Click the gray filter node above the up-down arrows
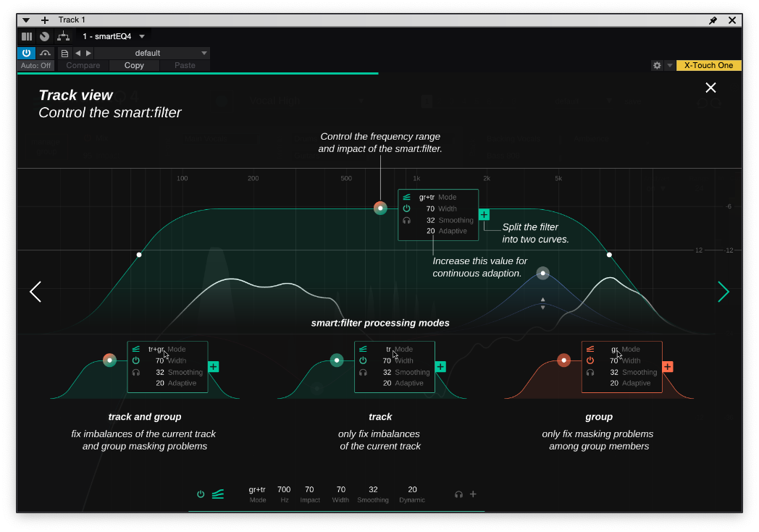This screenshot has width=759, height=532. tap(543, 274)
